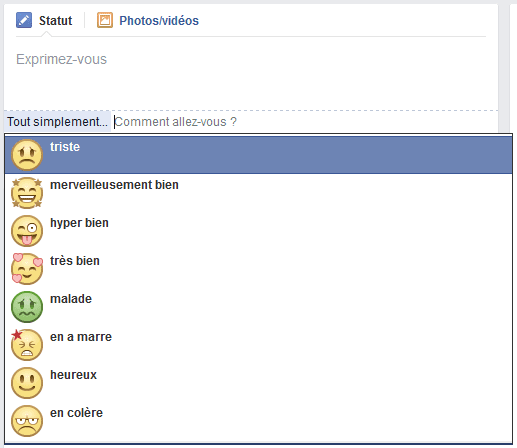
Task: Click the pencil Statut icon
Action: (x=24, y=20)
